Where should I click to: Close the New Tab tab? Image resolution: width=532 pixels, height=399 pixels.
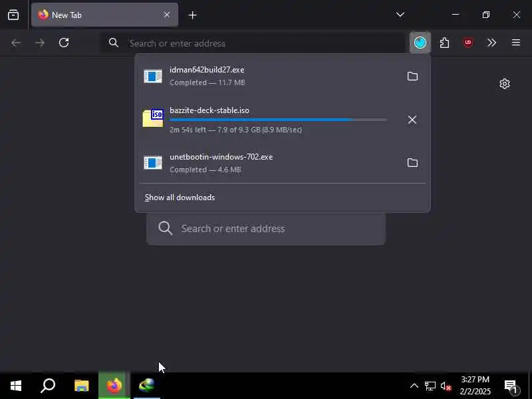point(167,15)
